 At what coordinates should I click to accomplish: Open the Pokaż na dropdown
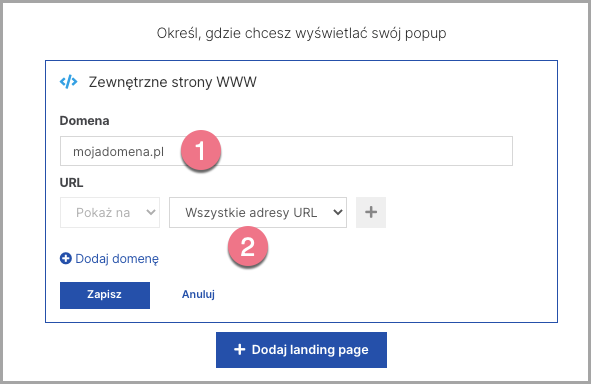(110, 213)
